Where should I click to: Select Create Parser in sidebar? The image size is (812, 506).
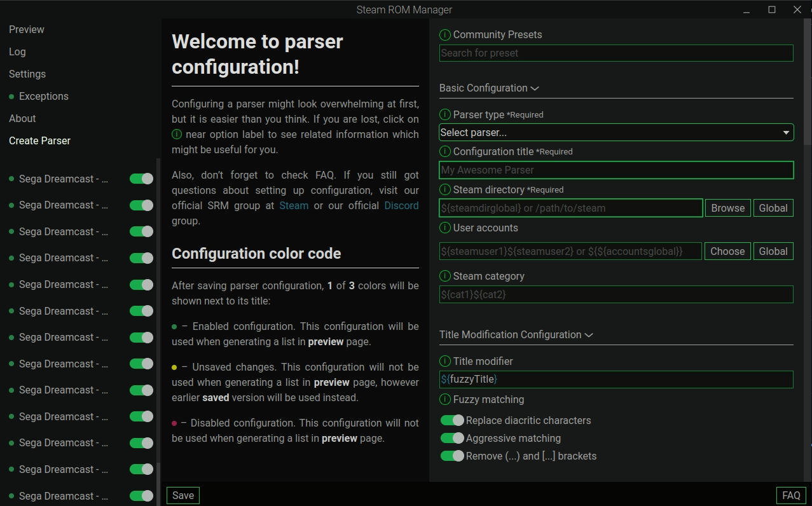click(x=39, y=140)
